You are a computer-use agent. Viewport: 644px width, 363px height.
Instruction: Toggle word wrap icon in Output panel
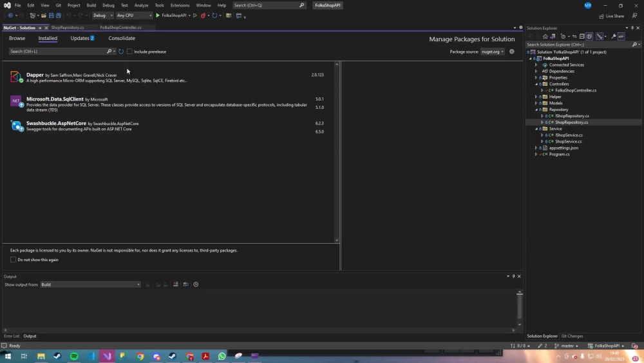[x=185, y=284]
